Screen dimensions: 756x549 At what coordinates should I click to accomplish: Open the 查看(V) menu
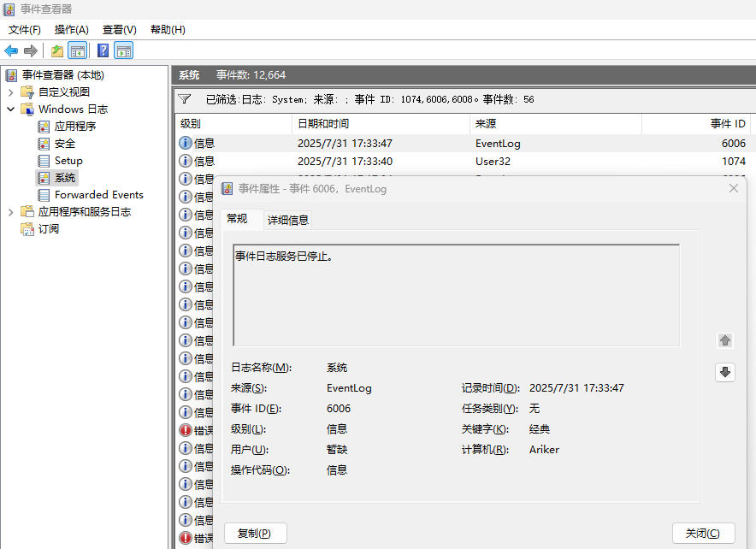click(x=119, y=30)
